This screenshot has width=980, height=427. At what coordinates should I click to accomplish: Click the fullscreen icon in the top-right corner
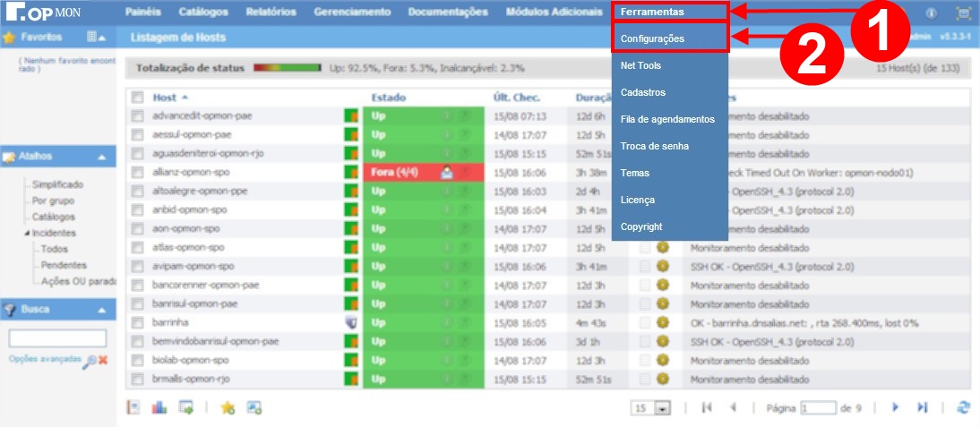point(963,13)
